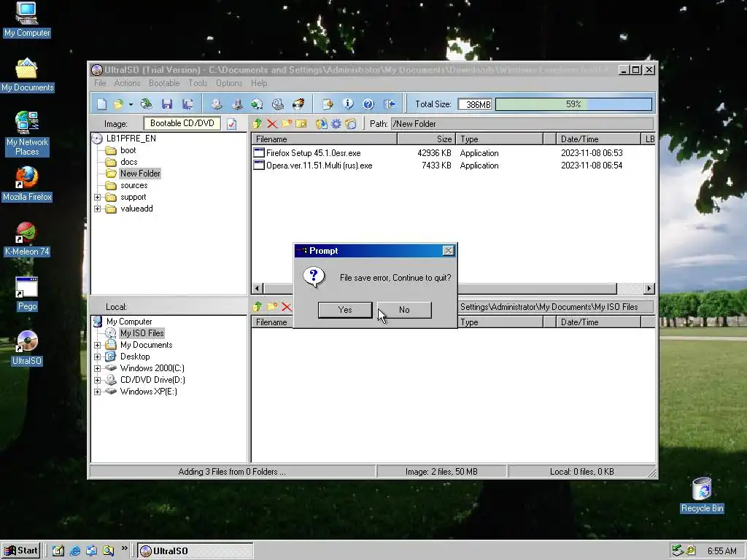Click the 386MB Total Size field
The height and width of the screenshot is (560, 747).
click(474, 104)
